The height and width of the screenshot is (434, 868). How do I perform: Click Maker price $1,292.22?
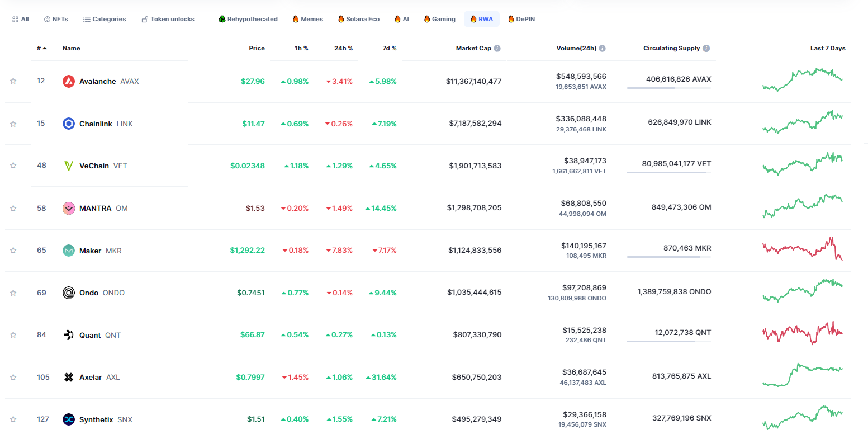pos(248,251)
